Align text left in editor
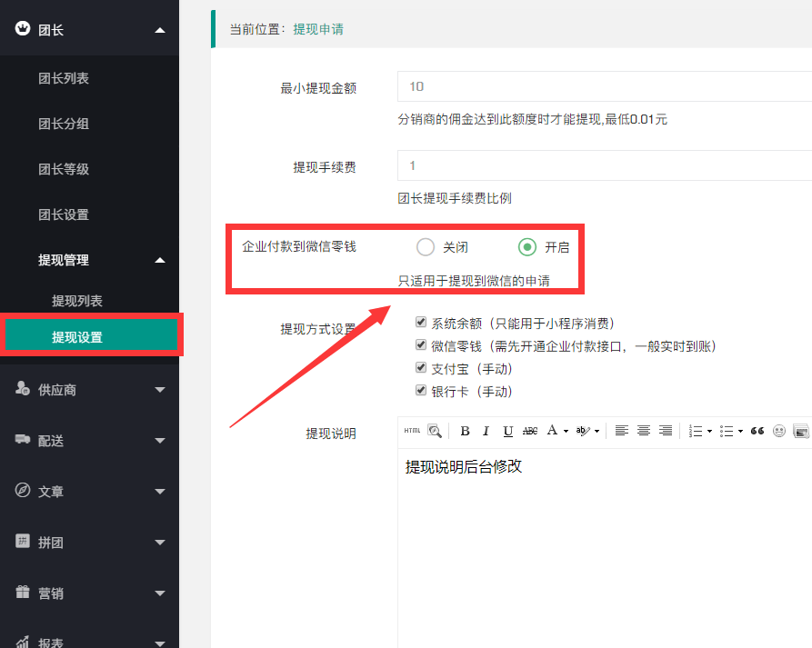812x648 pixels. (x=621, y=431)
